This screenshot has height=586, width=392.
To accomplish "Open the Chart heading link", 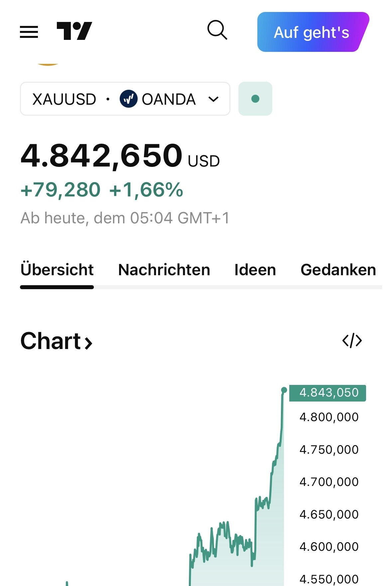I will click(x=51, y=341).
